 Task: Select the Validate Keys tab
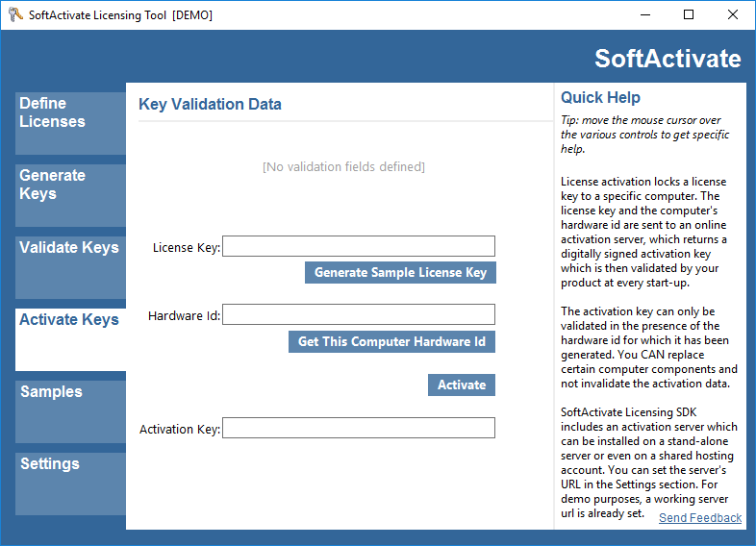click(70, 267)
